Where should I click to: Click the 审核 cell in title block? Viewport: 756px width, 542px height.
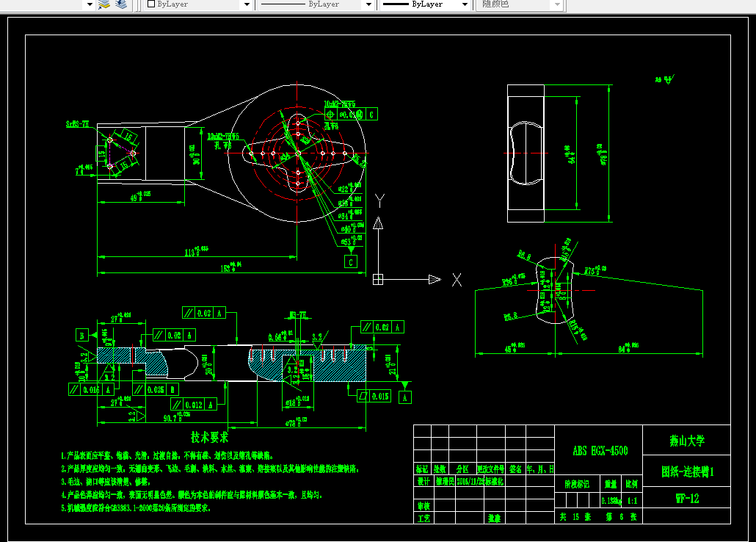424,506
